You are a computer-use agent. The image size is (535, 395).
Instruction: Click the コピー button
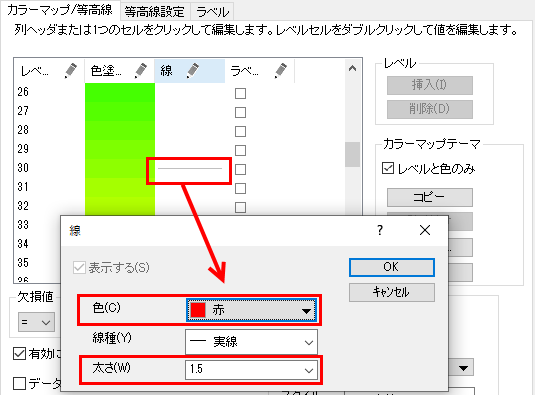coord(430,197)
